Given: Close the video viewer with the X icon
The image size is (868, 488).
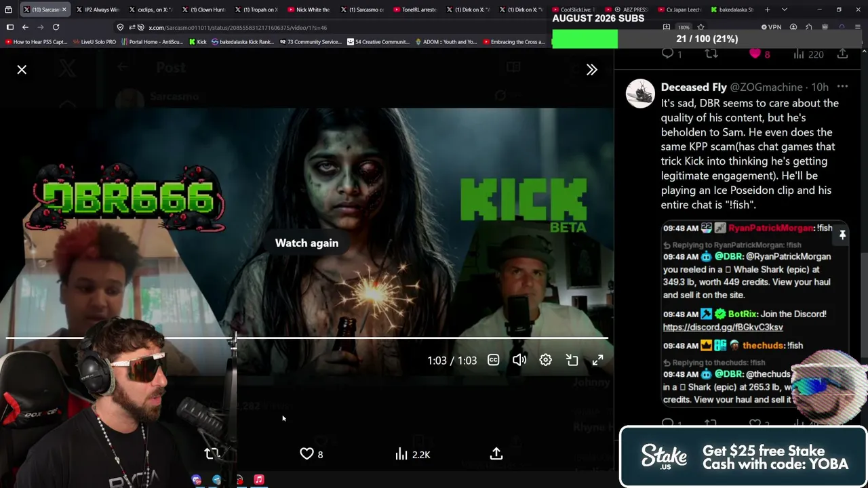Looking at the screenshot, I should pos(22,70).
